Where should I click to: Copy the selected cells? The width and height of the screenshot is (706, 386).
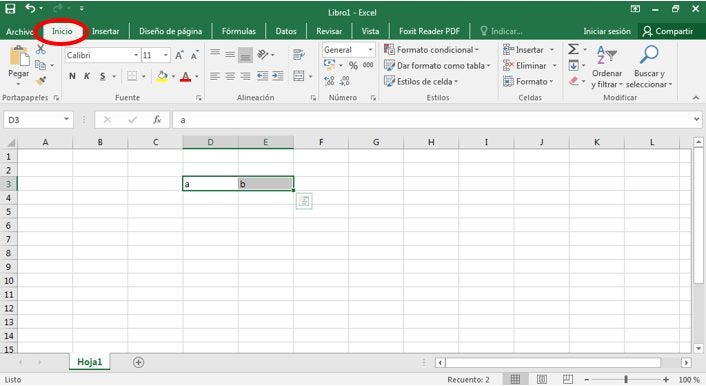40,65
